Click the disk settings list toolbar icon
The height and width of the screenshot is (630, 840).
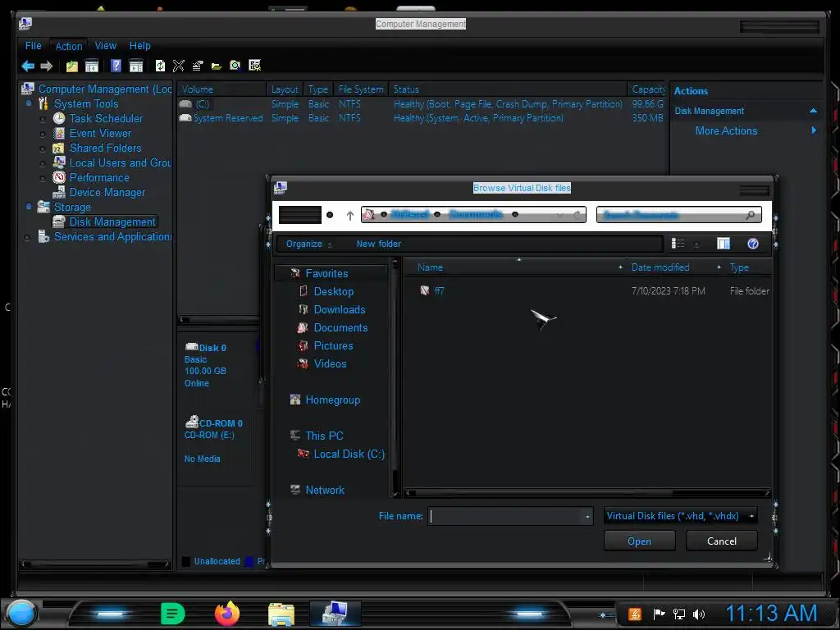tap(255, 66)
